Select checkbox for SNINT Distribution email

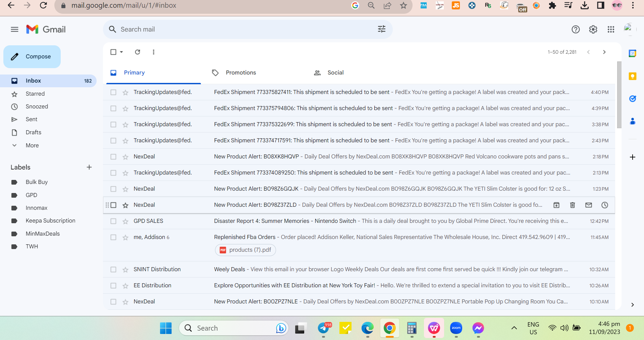pos(113,270)
